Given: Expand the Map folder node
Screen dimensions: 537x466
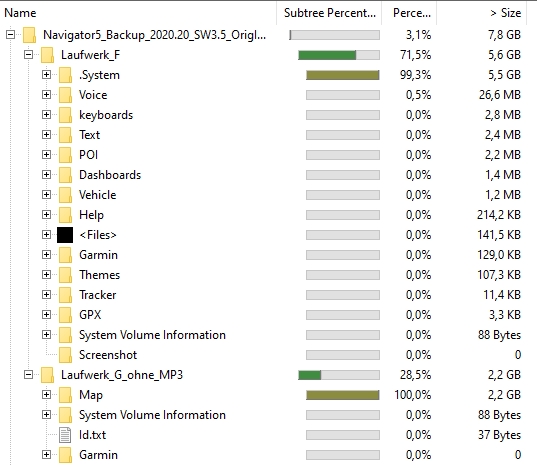Looking at the screenshot, I should click(x=46, y=394).
